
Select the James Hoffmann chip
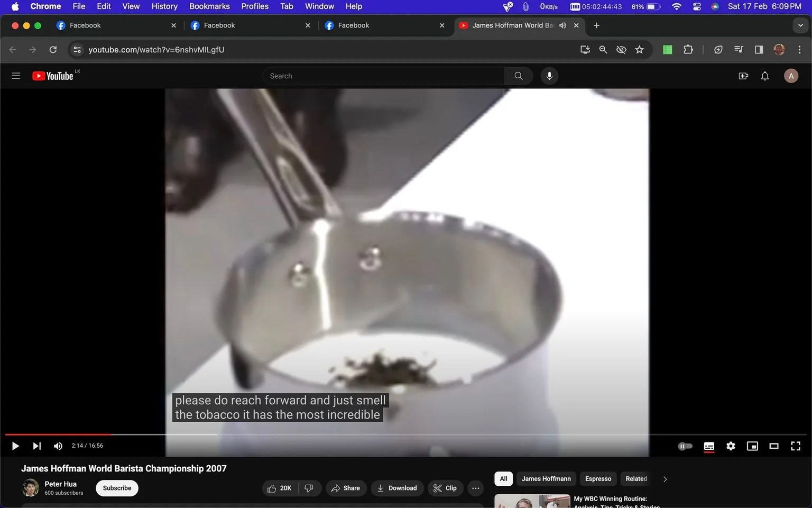(546, 478)
